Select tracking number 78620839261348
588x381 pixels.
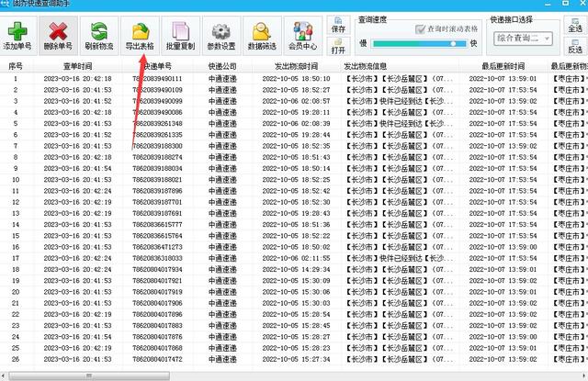(x=157, y=124)
